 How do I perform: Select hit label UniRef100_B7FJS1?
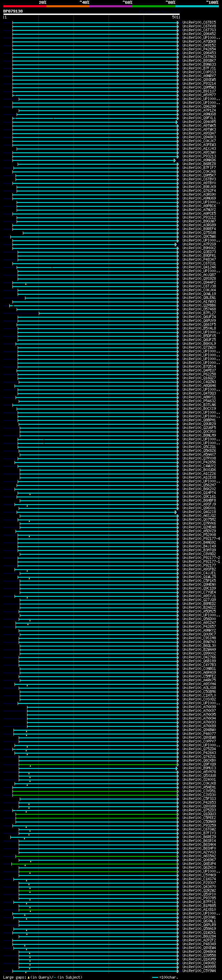199,68
